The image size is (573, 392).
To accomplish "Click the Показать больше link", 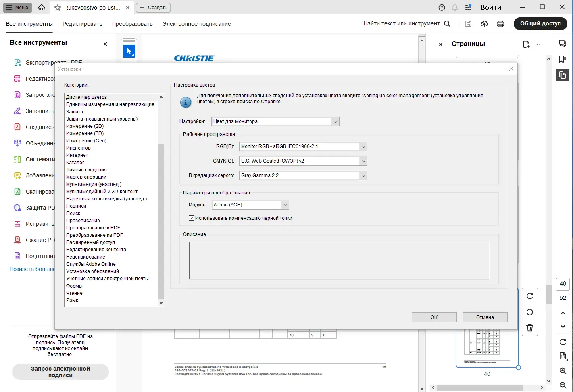I will coord(32,269).
